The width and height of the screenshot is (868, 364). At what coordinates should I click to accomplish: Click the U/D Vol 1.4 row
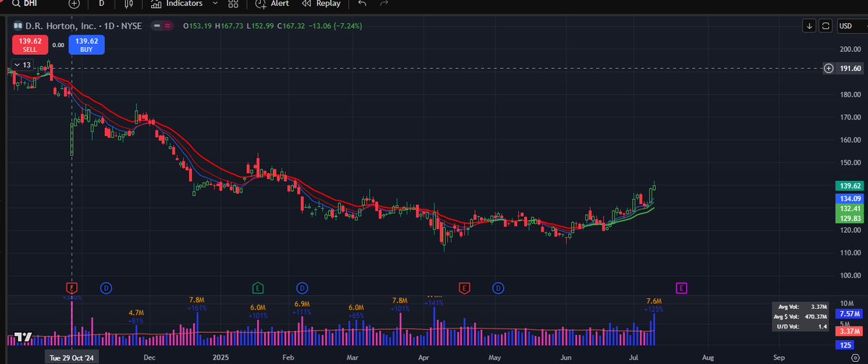pos(801,326)
